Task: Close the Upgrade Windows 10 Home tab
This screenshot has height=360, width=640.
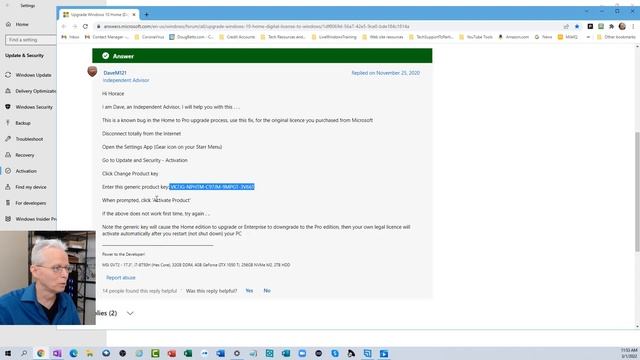Action: (x=134, y=15)
